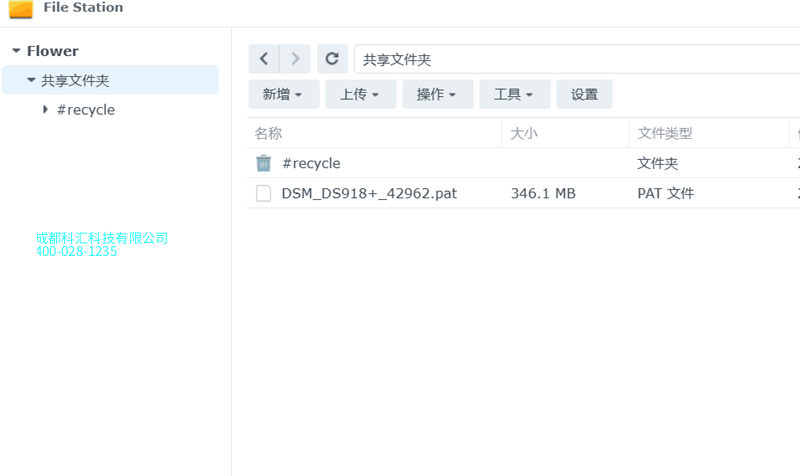
Task: Click the PAT 文件 type cell
Action: pos(666,193)
